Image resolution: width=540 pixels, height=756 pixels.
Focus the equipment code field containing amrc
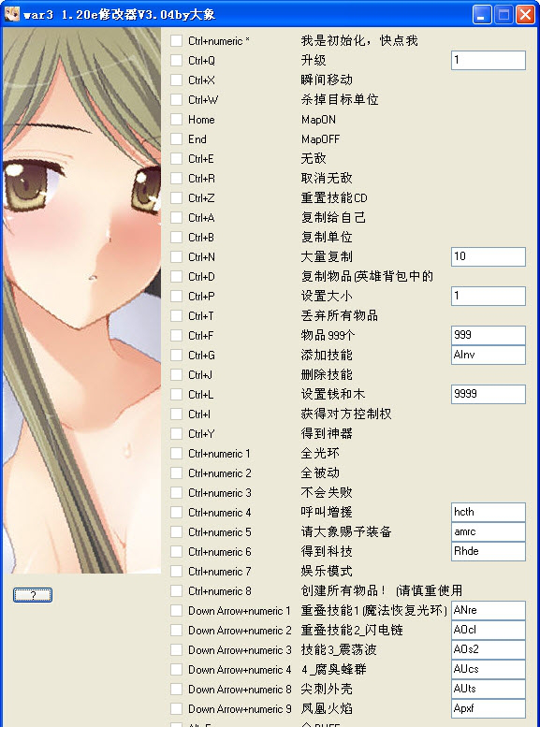[489, 531]
